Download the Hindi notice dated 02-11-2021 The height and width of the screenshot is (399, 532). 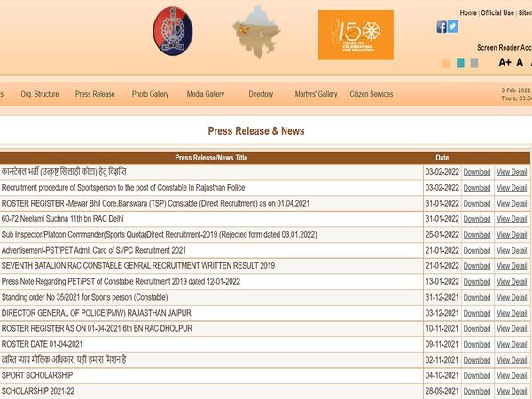(x=477, y=360)
